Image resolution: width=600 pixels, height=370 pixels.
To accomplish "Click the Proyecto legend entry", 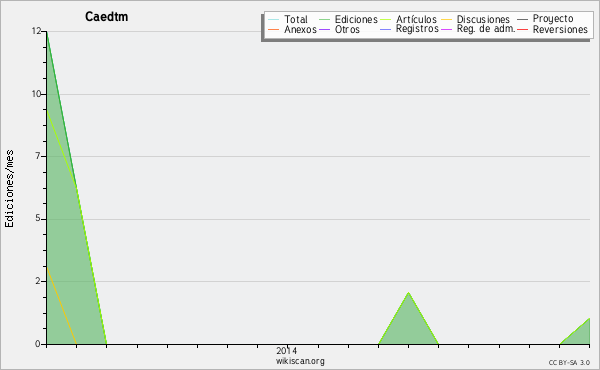I will point(553,19).
